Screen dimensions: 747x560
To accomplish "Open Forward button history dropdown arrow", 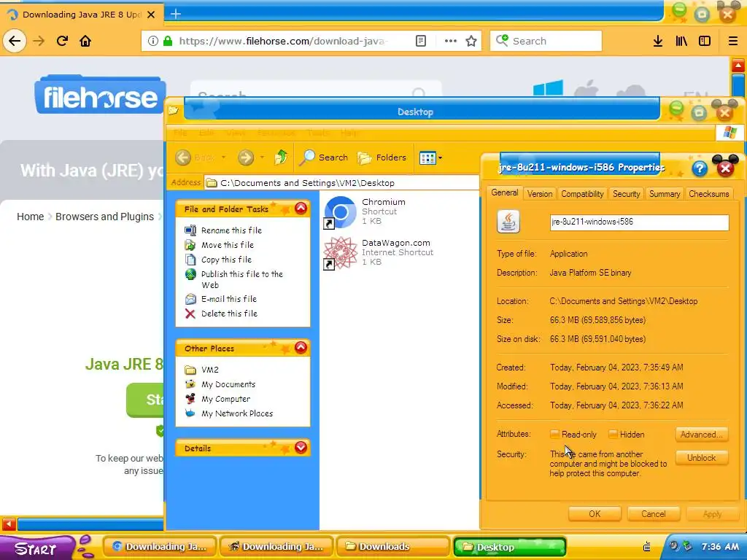I will [262, 157].
